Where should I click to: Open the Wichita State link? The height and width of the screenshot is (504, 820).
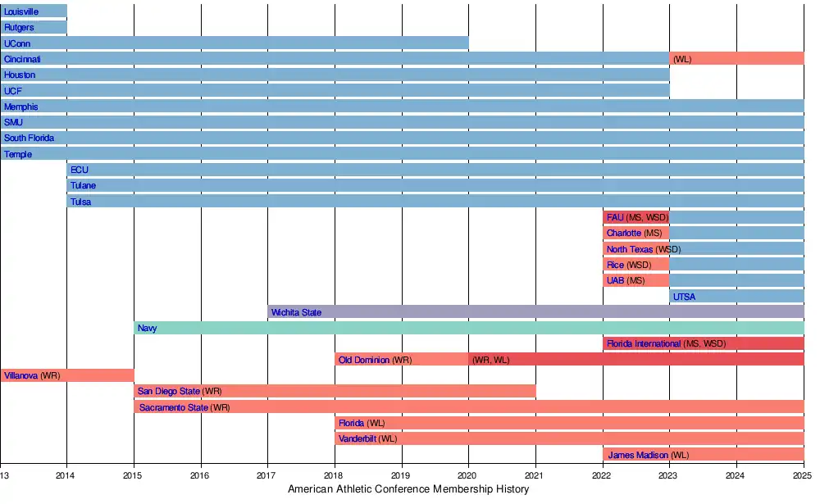point(297,313)
